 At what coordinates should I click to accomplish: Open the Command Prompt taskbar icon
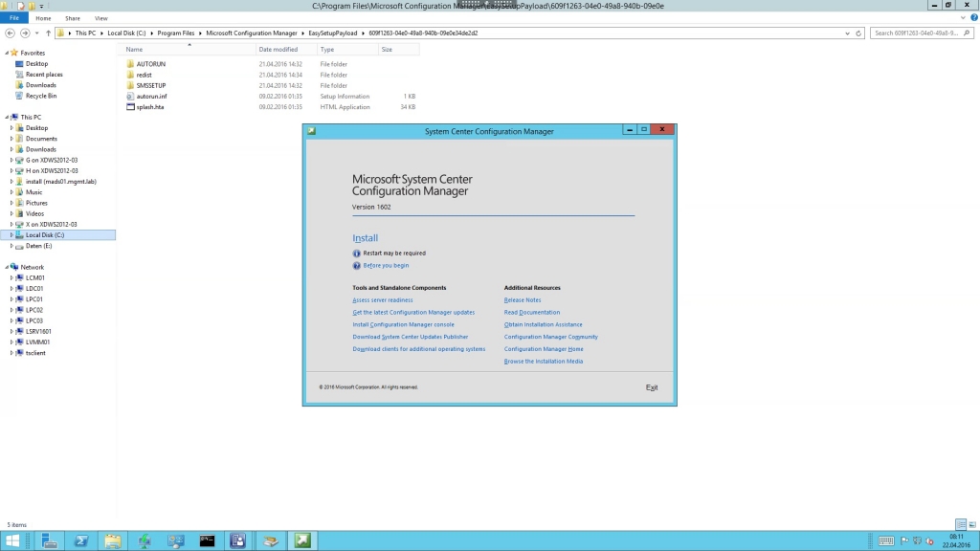(x=207, y=541)
